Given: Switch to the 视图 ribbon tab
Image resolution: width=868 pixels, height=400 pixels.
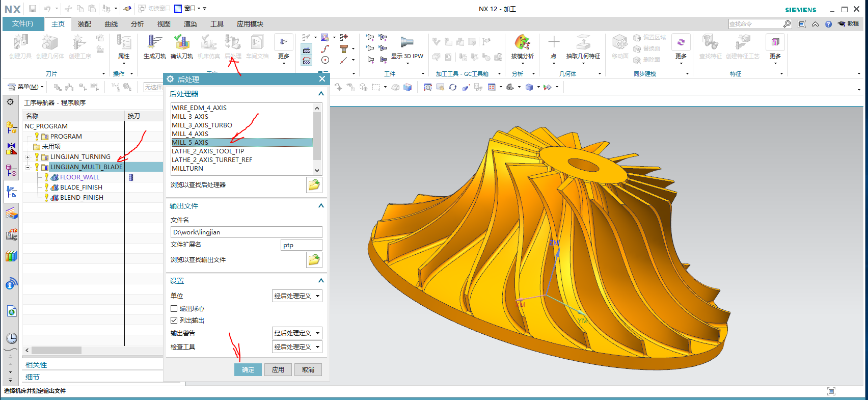Looking at the screenshot, I should coord(164,24).
